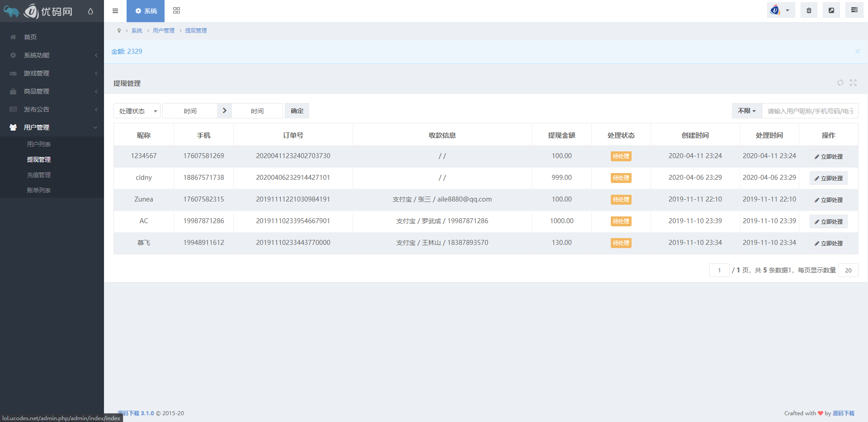Open the 处理状态 dropdown filter

click(137, 111)
